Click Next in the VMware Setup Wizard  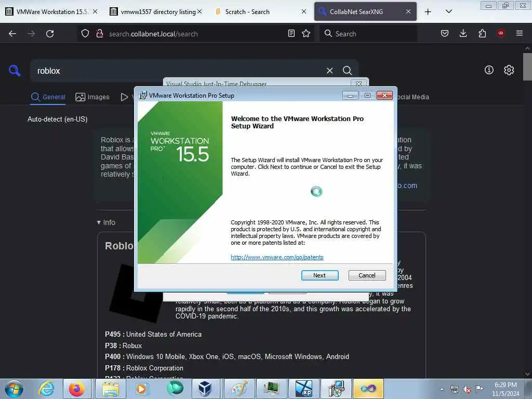coord(320,275)
